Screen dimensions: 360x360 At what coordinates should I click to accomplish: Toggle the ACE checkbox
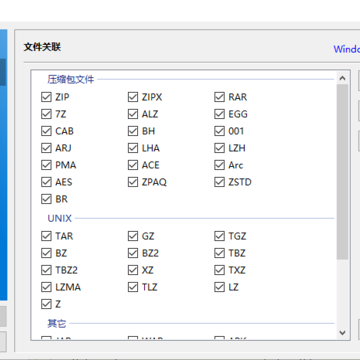tap(133, 165)
